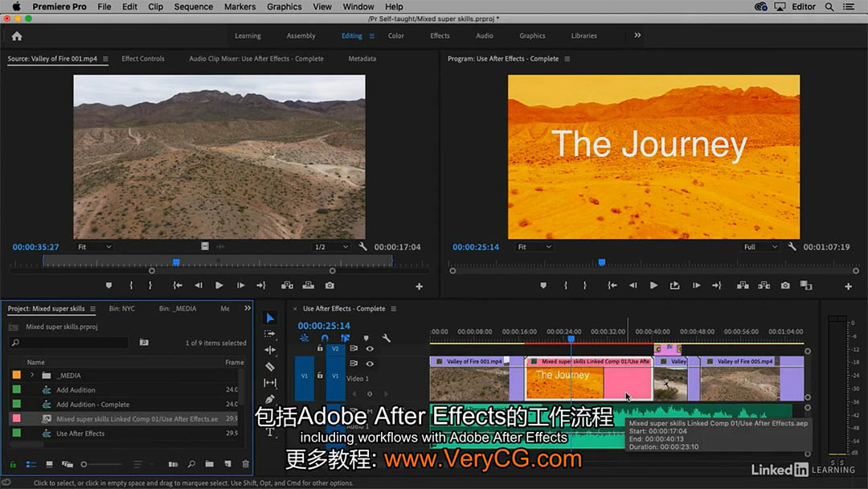Viewport: 868px width, 489px height.
Task: Switch to Effect Controls tab
Action: tap(143, 59)
